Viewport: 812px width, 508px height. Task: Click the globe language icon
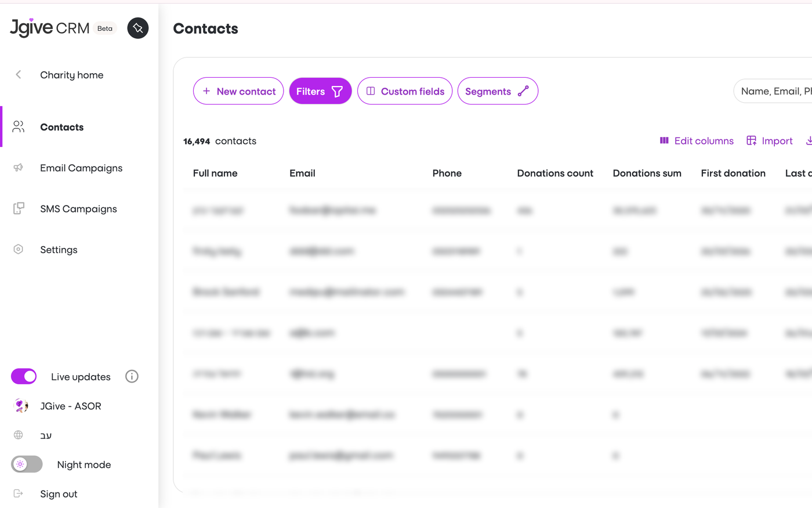18,435
